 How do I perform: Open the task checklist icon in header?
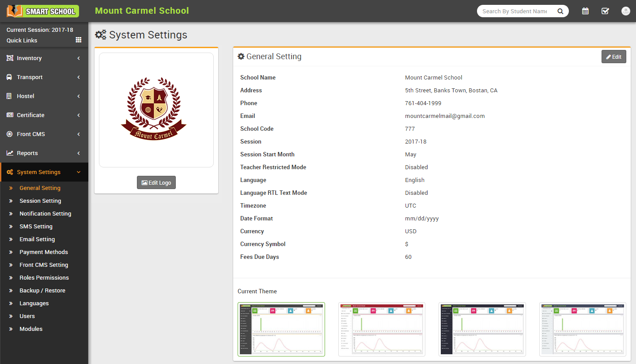605,11
